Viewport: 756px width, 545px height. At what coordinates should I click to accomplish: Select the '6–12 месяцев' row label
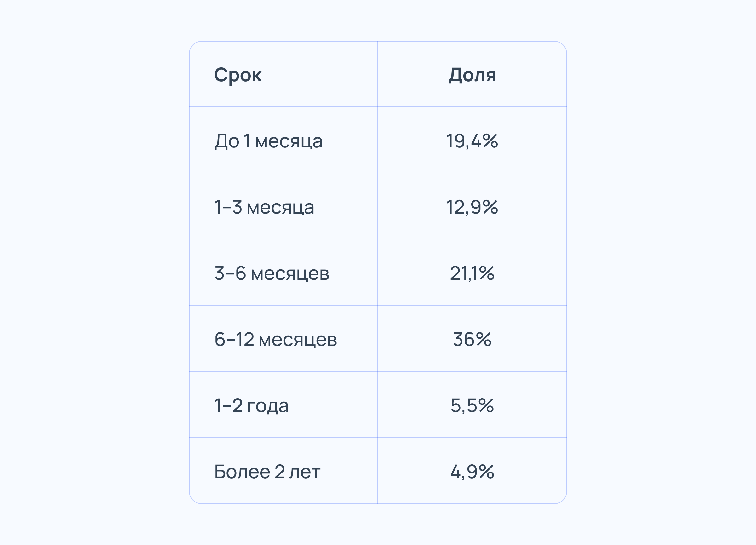click(x=275, y=339)
